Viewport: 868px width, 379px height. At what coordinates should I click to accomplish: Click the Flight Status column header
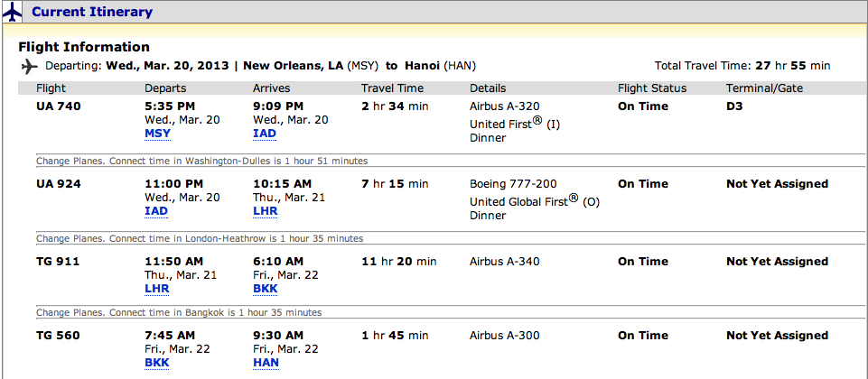point(652,88)
